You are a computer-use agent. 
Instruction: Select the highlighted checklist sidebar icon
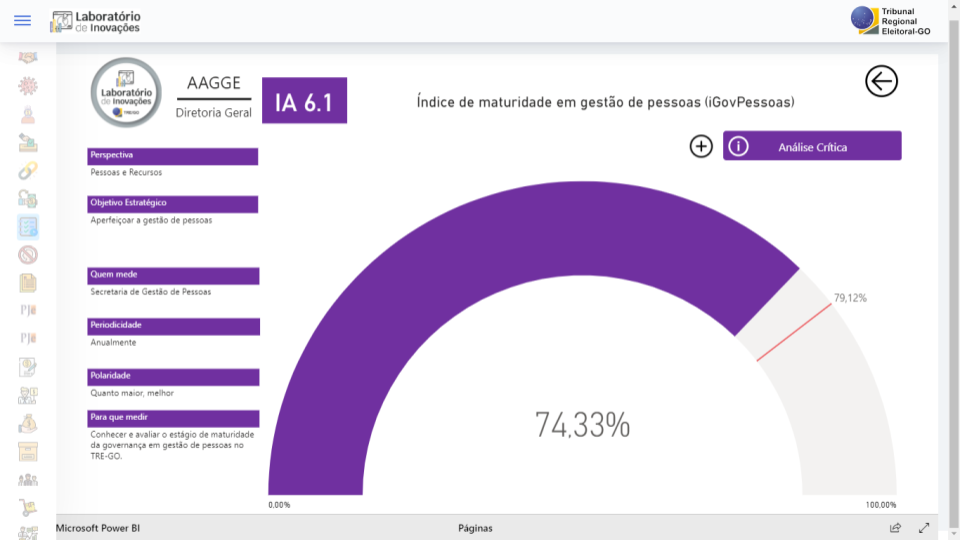(28, 227)
